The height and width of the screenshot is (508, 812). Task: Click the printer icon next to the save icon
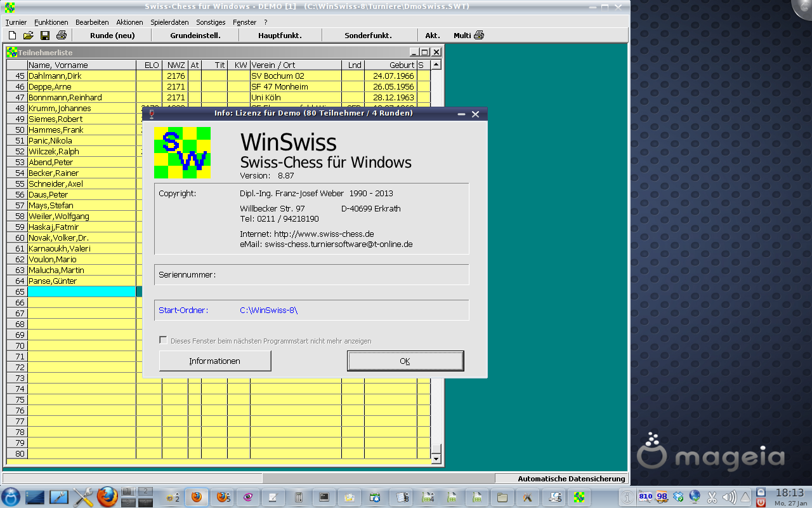point(62,36)
